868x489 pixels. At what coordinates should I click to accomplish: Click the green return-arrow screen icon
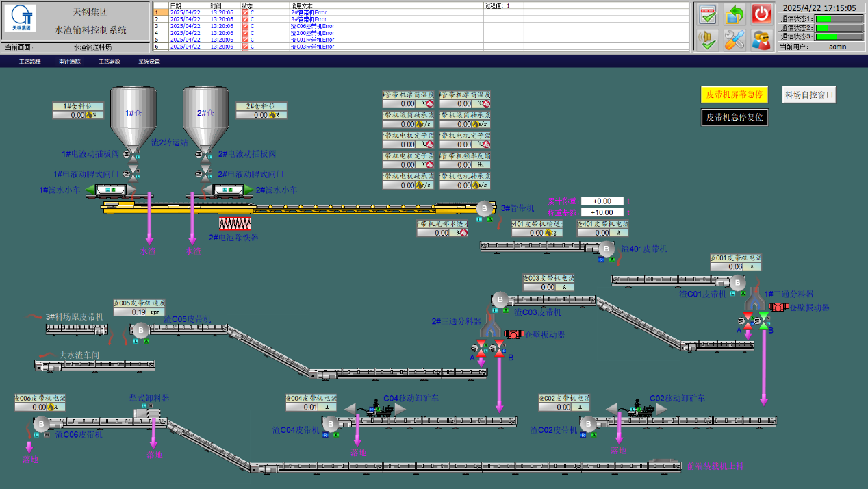(x=735, y=14)
